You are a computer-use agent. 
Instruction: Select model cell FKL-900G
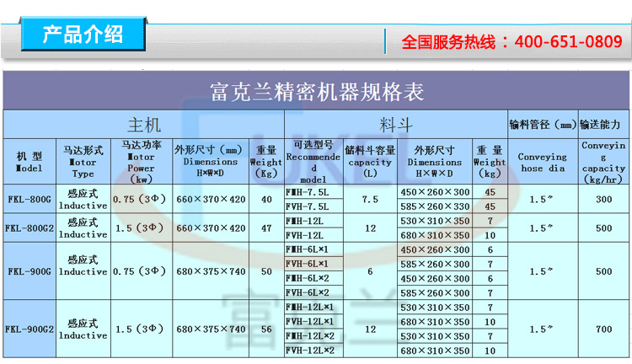(29, 271)
